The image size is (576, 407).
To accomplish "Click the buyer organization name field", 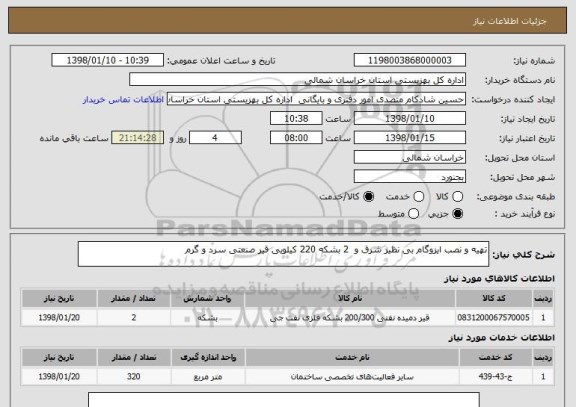I will 298,80.
